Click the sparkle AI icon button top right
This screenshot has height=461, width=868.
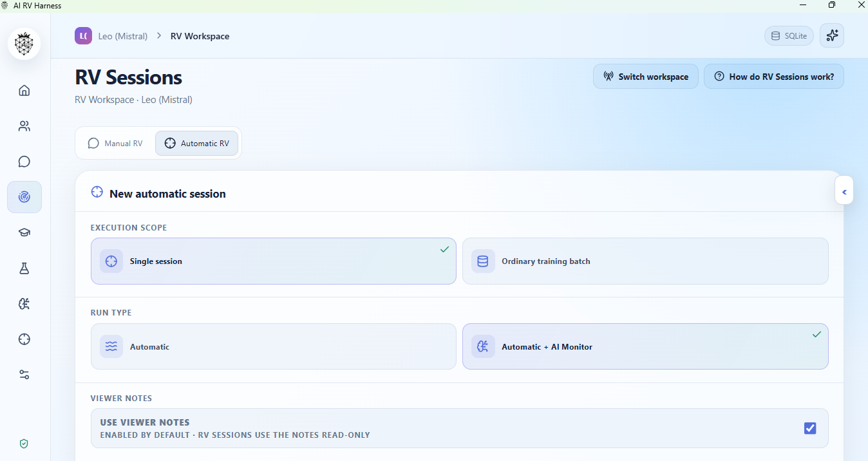[832, 36]
